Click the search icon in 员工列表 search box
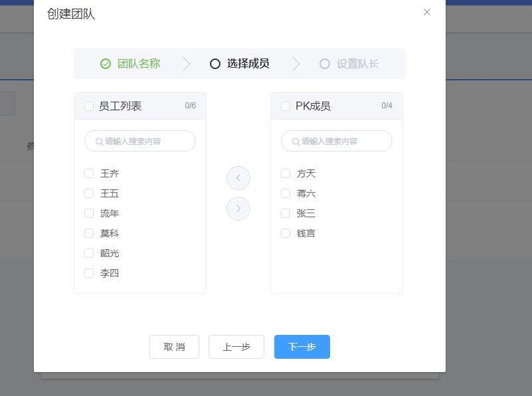The width and height of the screenshot is (532, 396). pos(99,142)
